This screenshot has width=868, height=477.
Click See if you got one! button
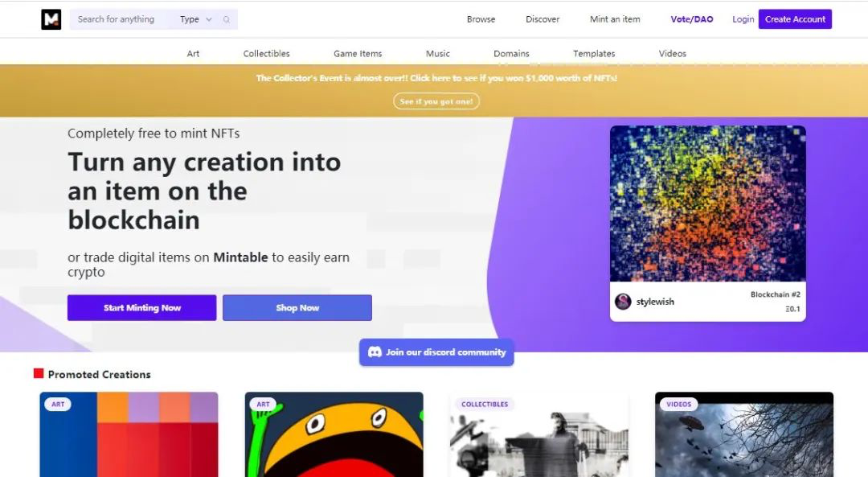click(x=436, y=101)
